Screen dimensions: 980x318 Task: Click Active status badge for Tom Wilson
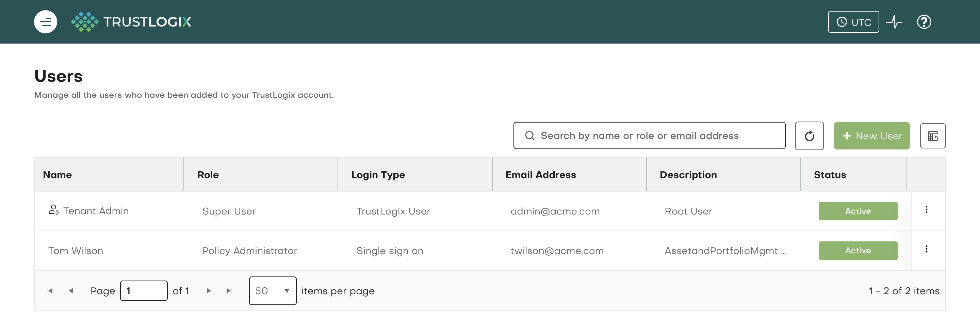point(857,251)
